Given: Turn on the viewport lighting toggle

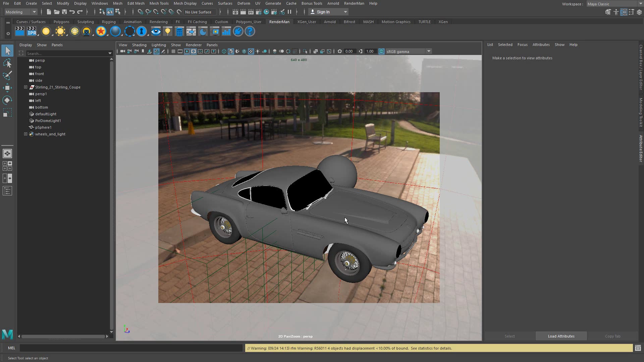Looking at the screenshot, I should [258, 51].
